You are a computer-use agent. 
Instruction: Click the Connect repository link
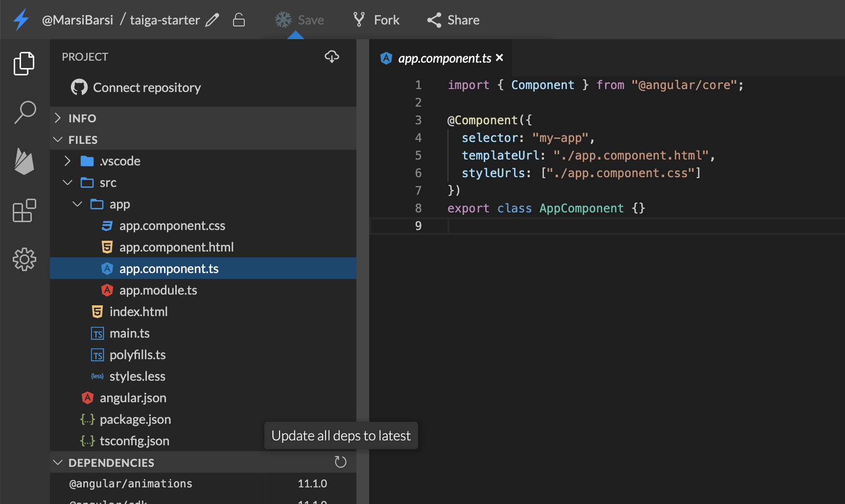coord(147,88)
